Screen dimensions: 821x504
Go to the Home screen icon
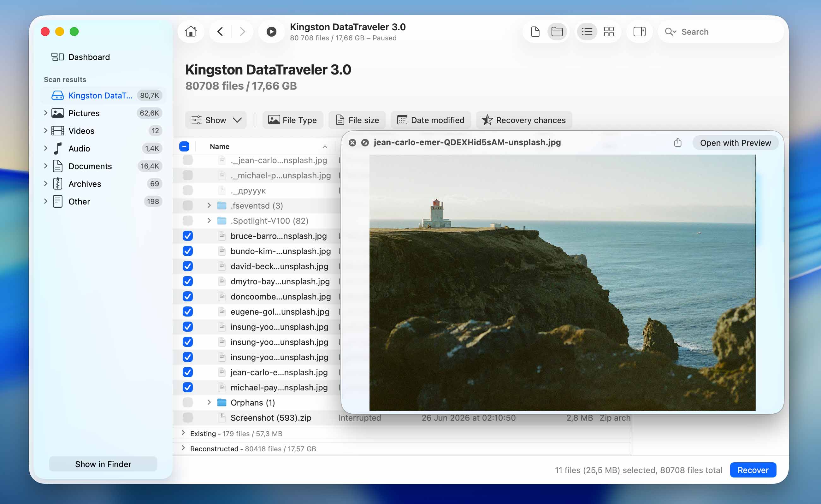(191, 32)
